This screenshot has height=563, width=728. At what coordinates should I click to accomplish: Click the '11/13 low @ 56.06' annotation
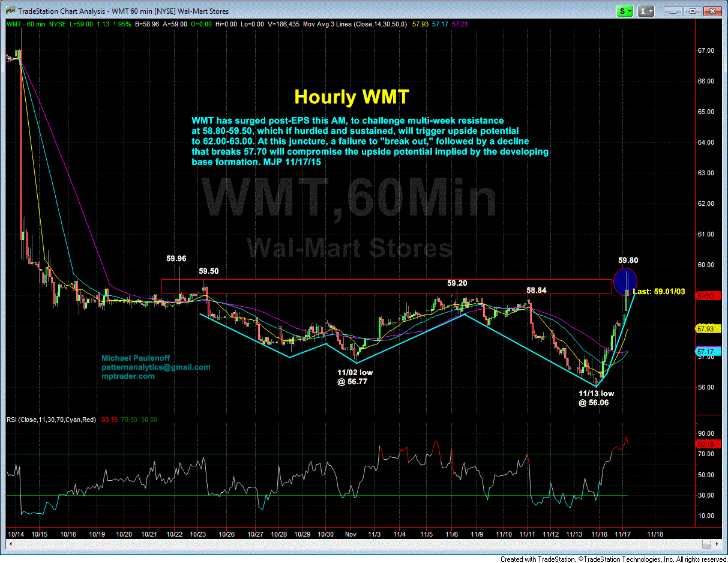click(x=596, y=399)
